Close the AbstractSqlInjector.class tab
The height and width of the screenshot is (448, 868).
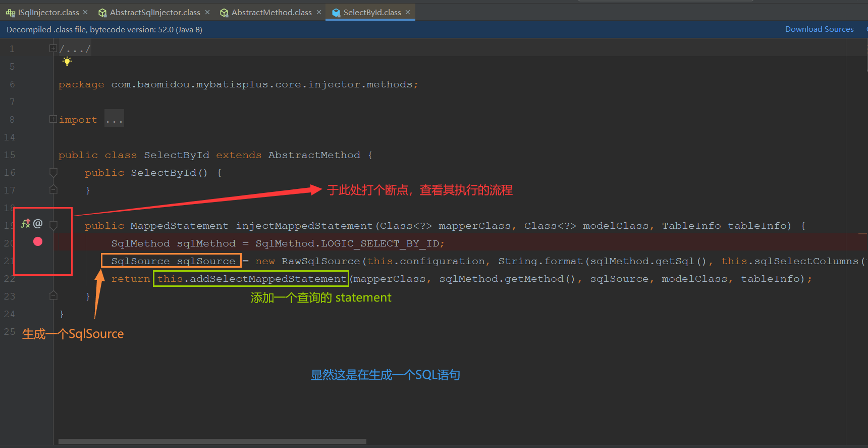pyautogui.click(x=207, y=12)
